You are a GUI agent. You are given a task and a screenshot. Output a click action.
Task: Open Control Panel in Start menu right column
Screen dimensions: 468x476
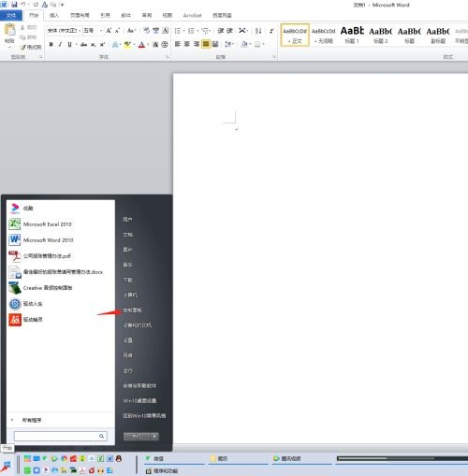point(132,310)
